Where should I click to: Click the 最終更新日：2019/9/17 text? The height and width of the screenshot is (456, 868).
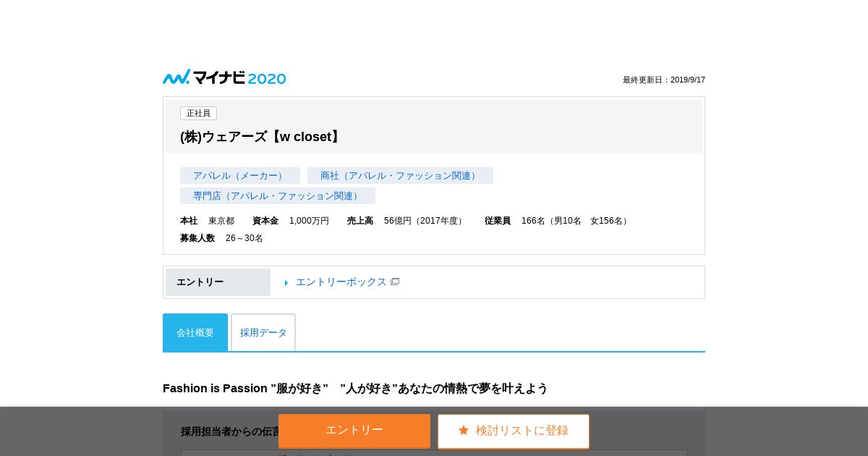664,80
